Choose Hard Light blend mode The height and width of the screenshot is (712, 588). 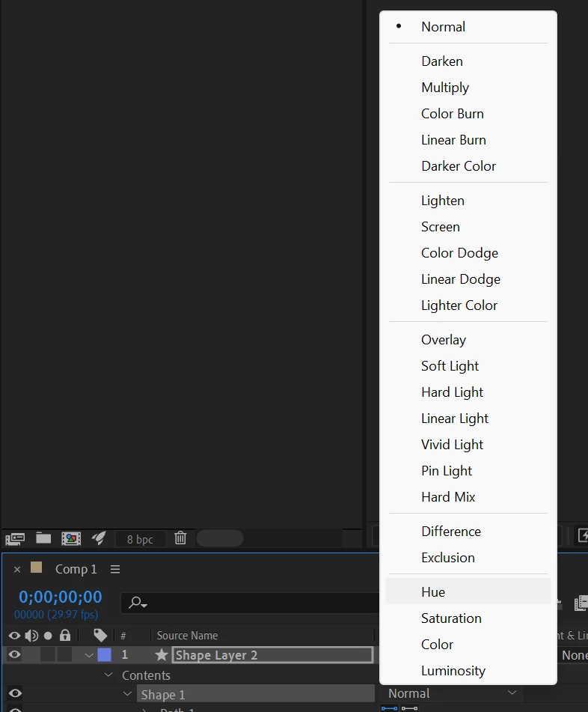tap(468, 392)
